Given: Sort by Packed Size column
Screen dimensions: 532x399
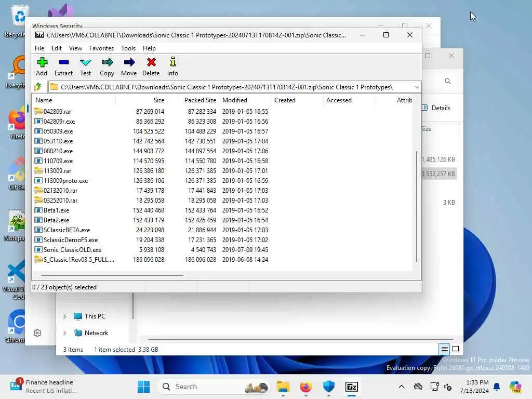Looking at the screenshot, I should pyautogui.click(x=193, y=100).
